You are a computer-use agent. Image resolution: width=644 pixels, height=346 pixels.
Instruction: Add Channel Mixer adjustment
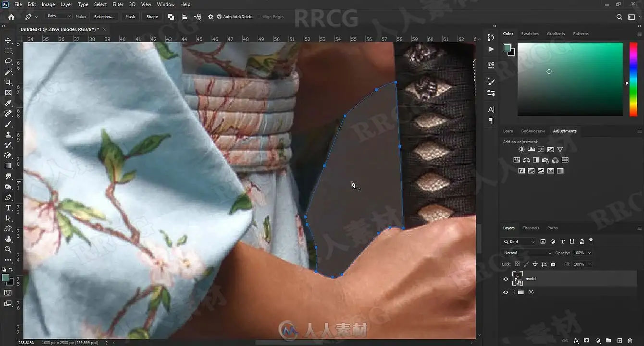[555, 160]
